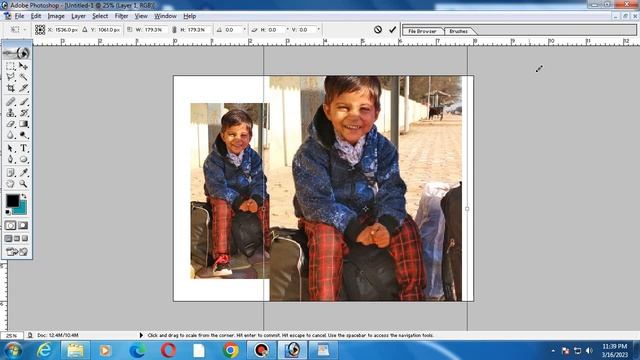Open the status bar info arrow menu
The width and height of the screenshot is (640, 360).
click(x=141, y=335)
